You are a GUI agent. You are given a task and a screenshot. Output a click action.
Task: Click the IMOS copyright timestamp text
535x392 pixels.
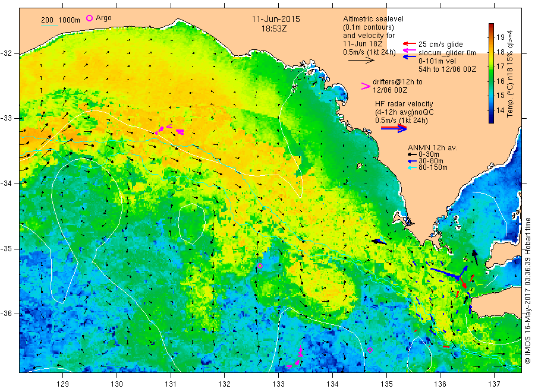tap(527, 290)
